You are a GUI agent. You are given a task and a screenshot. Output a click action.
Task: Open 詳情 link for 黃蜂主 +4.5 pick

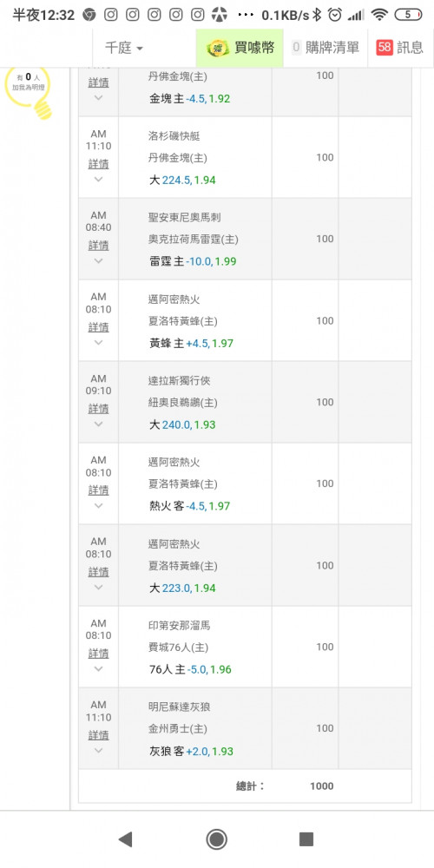coord(99,328)
